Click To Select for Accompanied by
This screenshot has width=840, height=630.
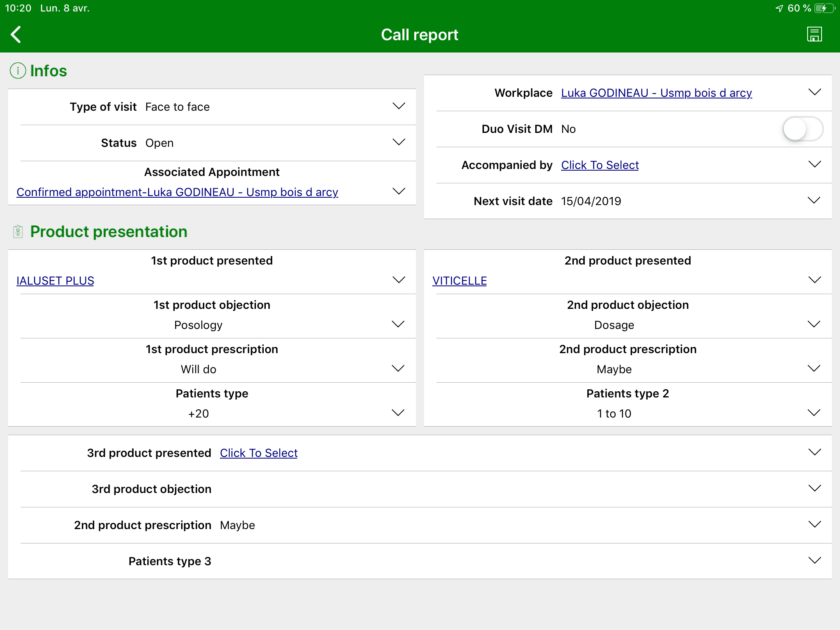pyautogui.click(x=600, y=165)
